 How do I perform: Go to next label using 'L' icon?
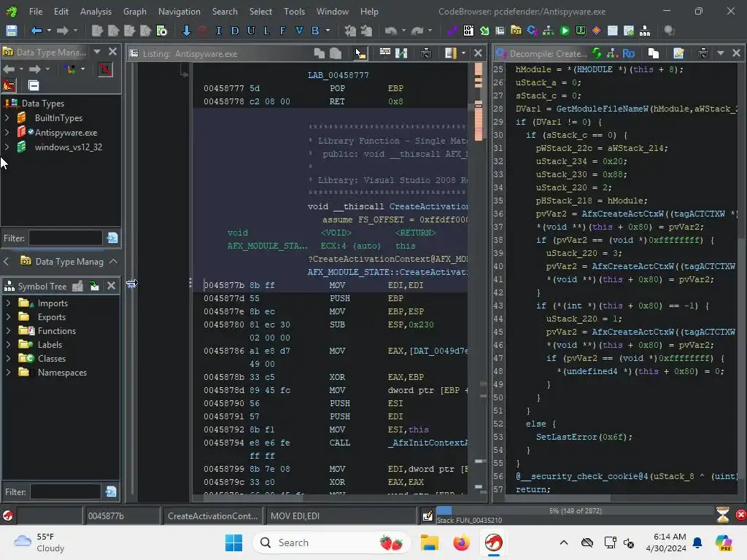tap(267, 31)
